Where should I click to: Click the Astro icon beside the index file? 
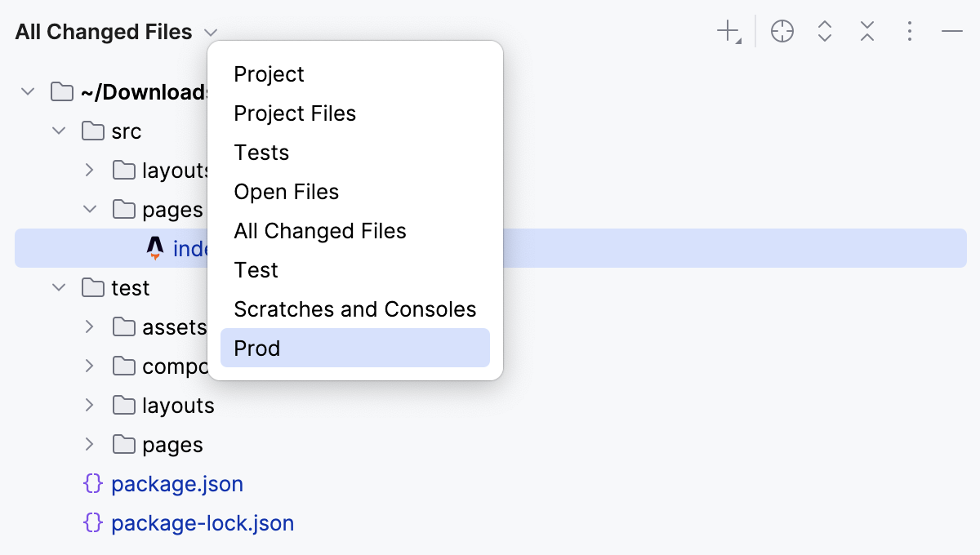point(155,248)
